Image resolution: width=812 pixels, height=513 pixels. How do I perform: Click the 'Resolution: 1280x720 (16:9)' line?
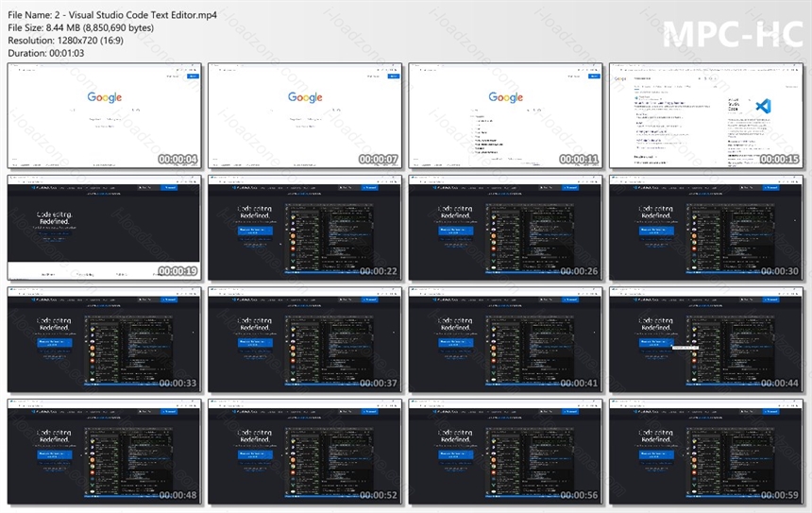click(66, 41)
